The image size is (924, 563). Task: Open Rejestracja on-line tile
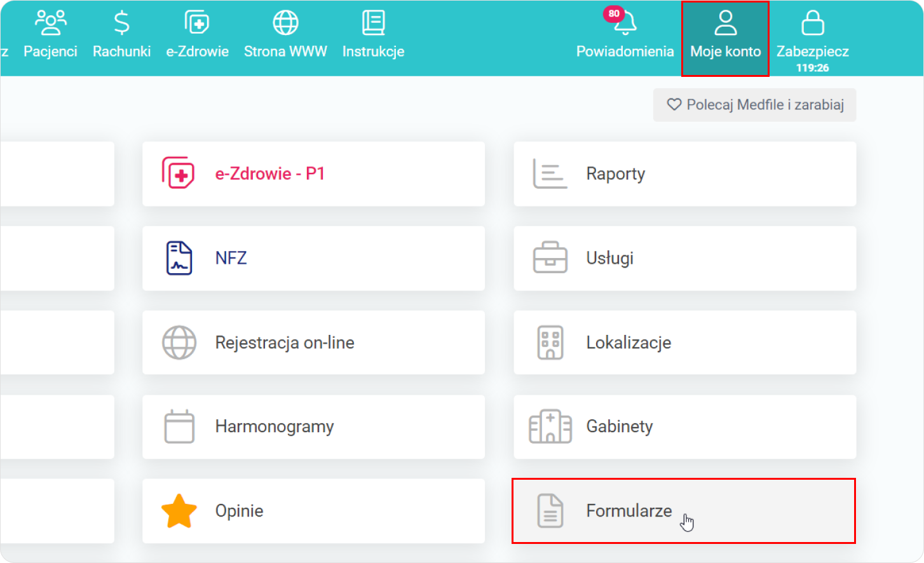pyautogui.click(x=313, y=343)
